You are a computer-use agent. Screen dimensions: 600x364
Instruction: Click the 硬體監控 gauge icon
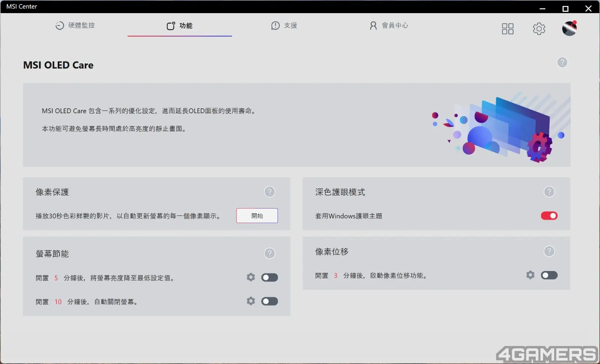point(60,25)
